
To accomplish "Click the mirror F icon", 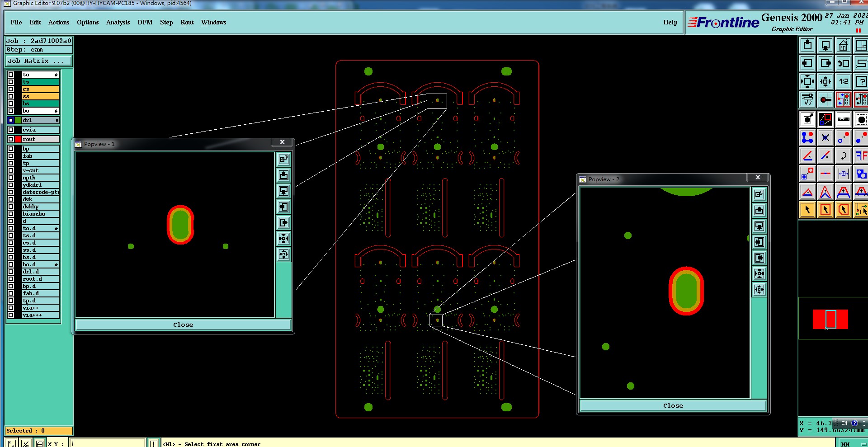I will click(x=861, y=155).
